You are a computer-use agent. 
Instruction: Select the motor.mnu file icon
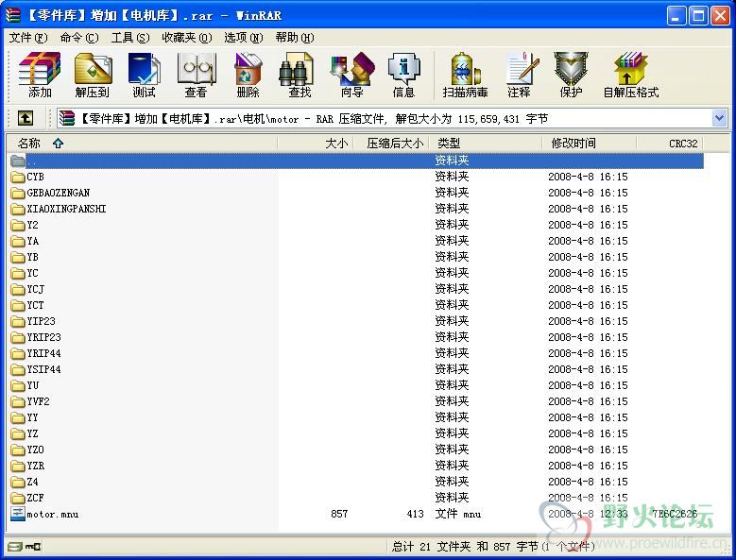coord(18,514)
